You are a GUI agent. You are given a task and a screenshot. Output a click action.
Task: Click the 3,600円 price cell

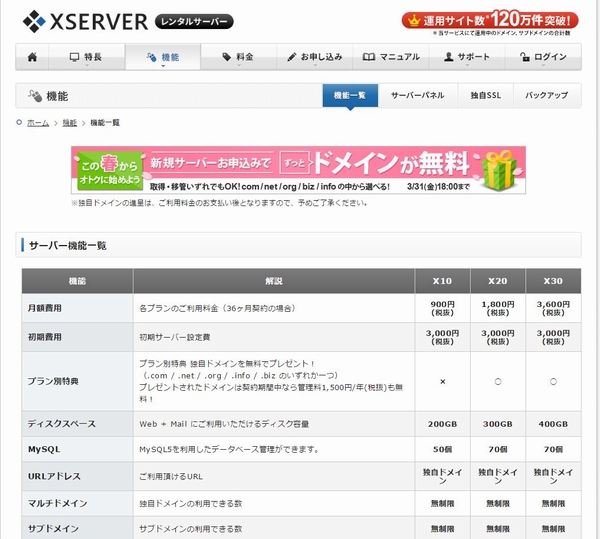point(553,308)
